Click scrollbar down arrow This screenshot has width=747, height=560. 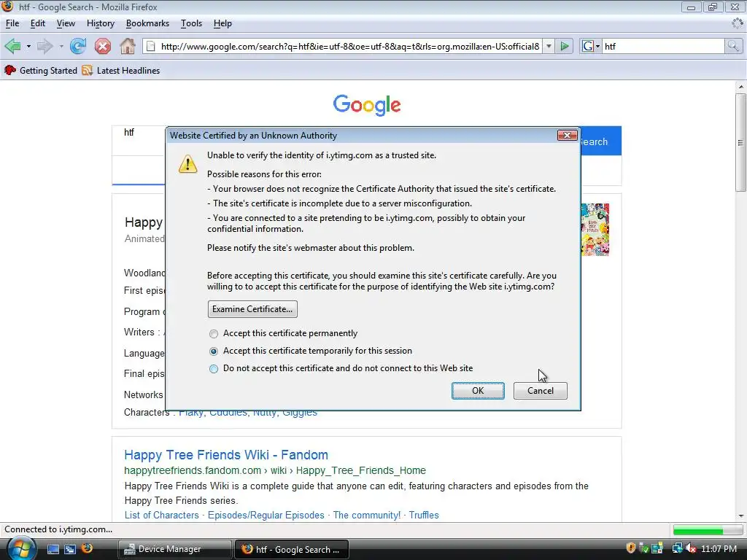pyautogui.click(x=740, y=516)
